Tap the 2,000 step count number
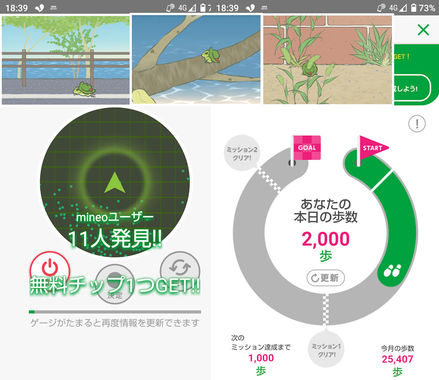 pos(326,239)
